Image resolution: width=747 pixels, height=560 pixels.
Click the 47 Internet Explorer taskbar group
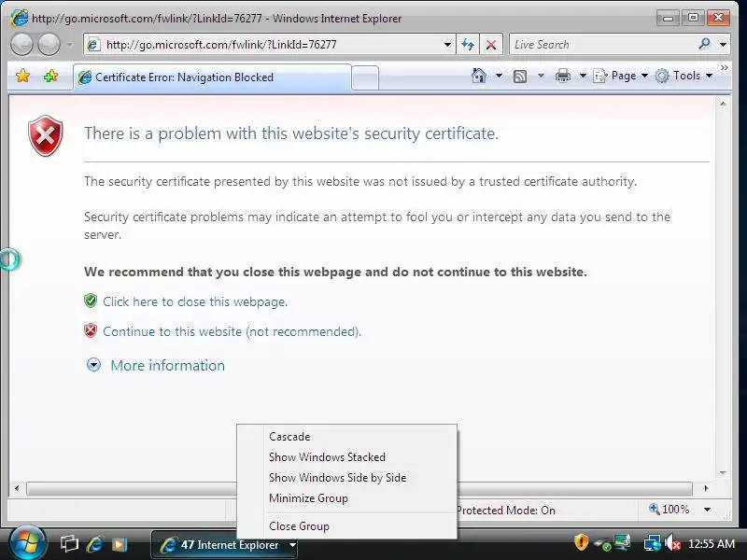click(x=224, y=545)
